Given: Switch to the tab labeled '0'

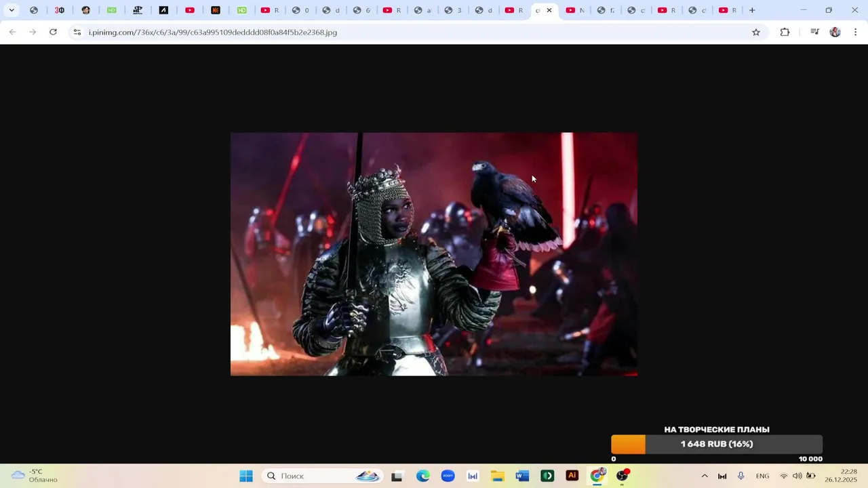Looking at the screenshot, I should click(300, 10).
